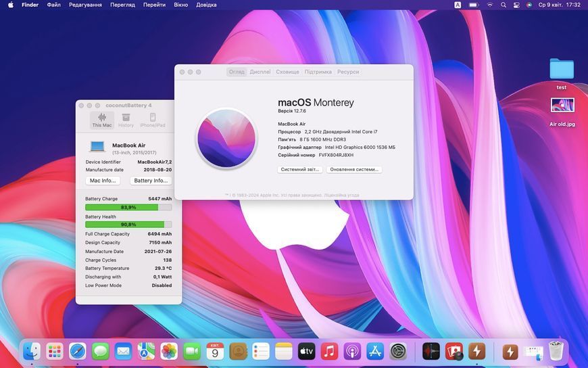Open Reminders from the Dock
Screen dimensions: 588x368
(261, 352)
